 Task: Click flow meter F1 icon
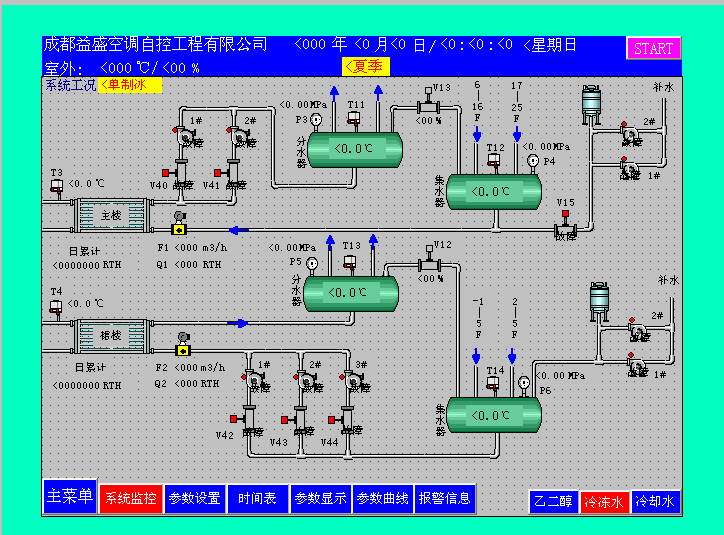click(x=180, y=223)
